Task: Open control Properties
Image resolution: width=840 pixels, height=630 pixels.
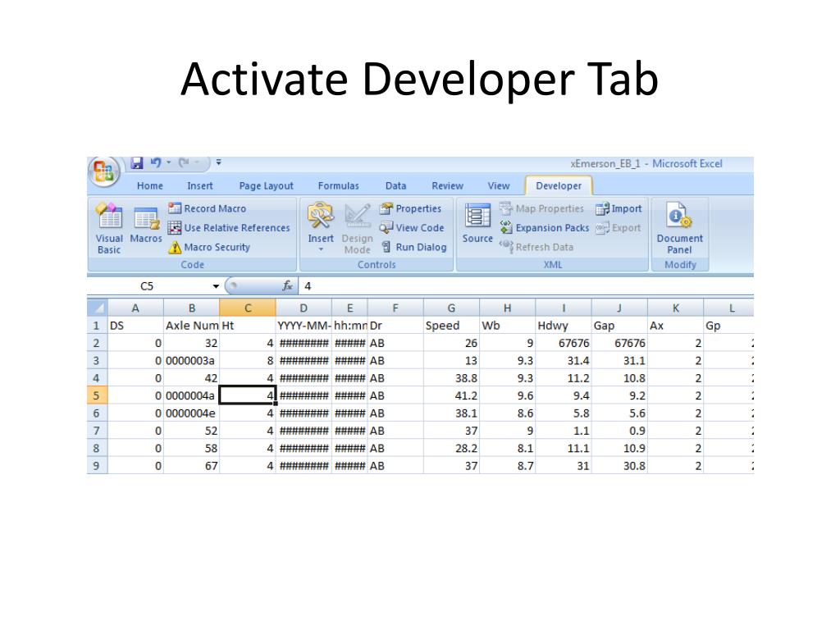Action: (x=410, y=208)
